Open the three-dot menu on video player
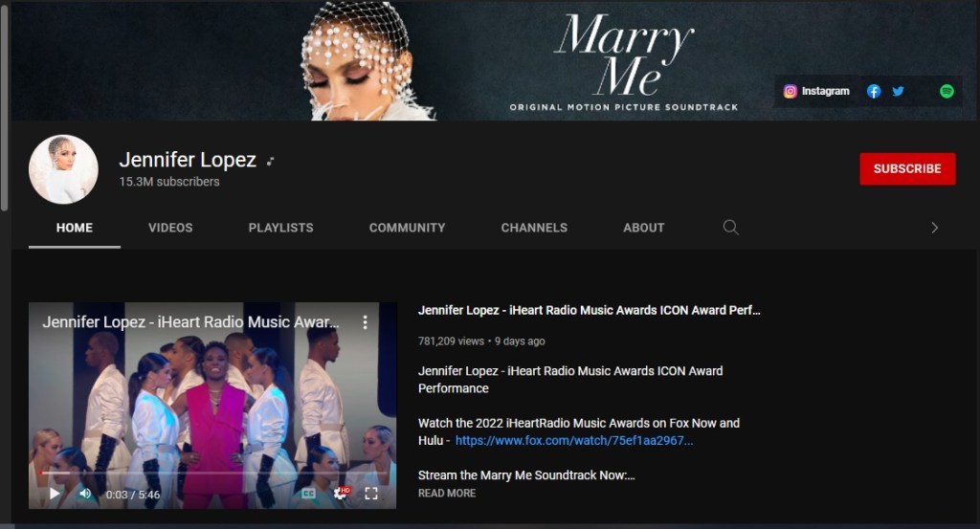Screen dimensions: 980x529 click(365, 323)
